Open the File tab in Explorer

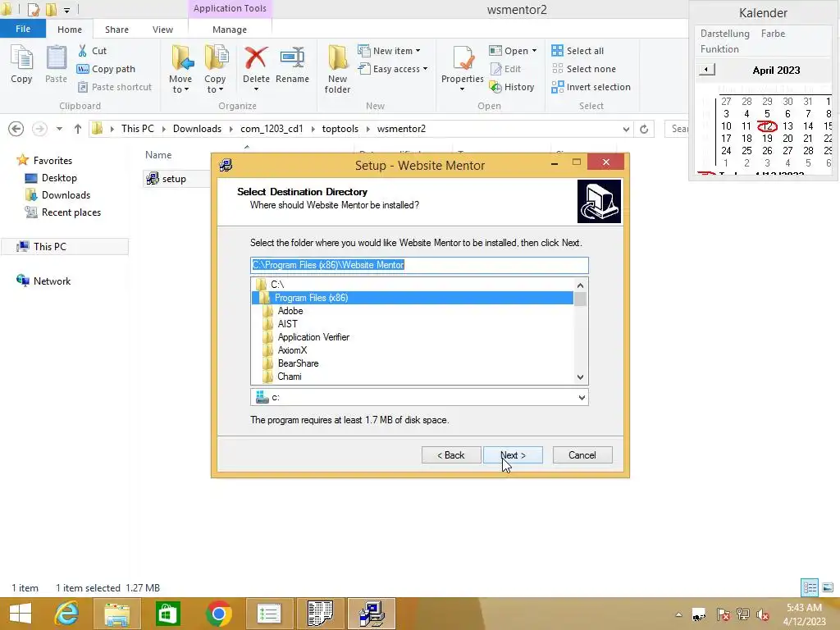point(22,29)
